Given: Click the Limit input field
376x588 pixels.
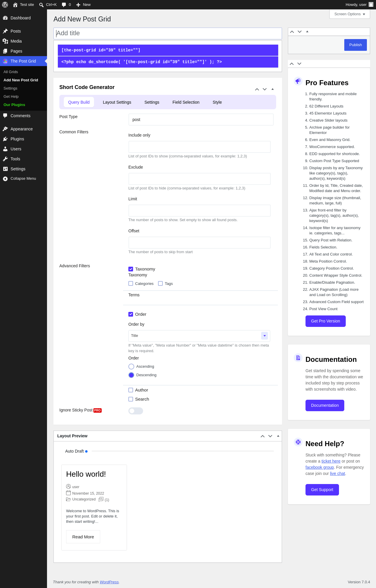Looking at the screenshot, I should pyautogui.click(x=199, y=211).
